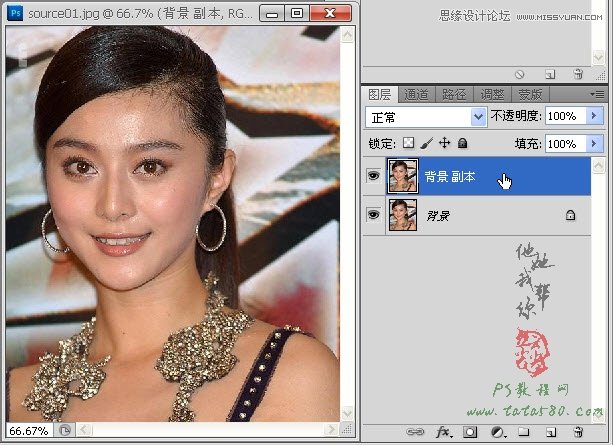Viewport: 613px width, 445px height.
Task: Open the 正常 blend mode dropdown
Action: (x=477, y=117)
